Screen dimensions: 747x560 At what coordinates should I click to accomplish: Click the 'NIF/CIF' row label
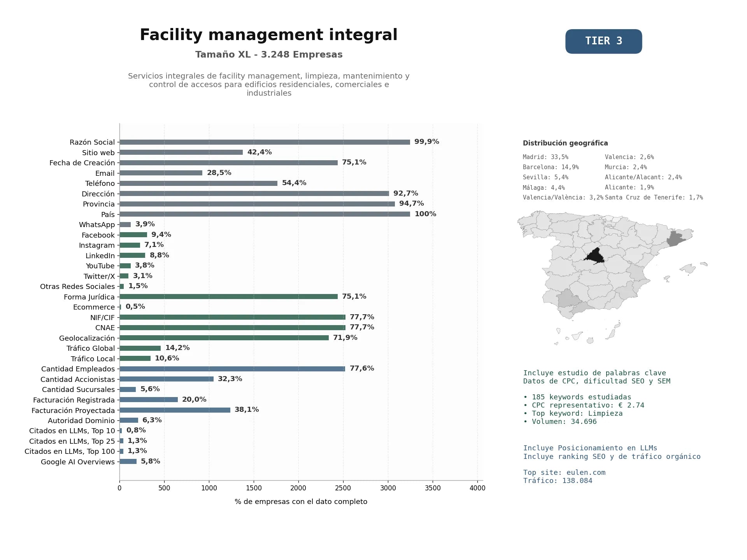(102, 317)
